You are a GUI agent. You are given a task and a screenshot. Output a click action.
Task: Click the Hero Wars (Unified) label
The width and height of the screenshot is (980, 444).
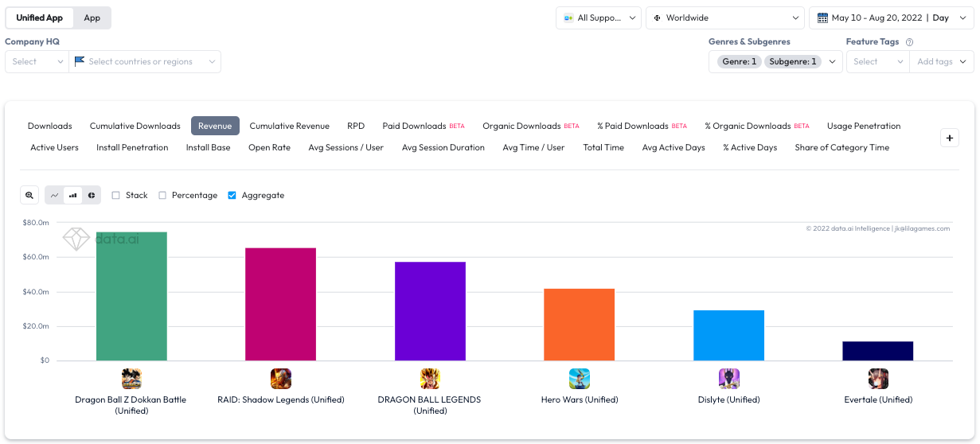(x=580, y=399)
